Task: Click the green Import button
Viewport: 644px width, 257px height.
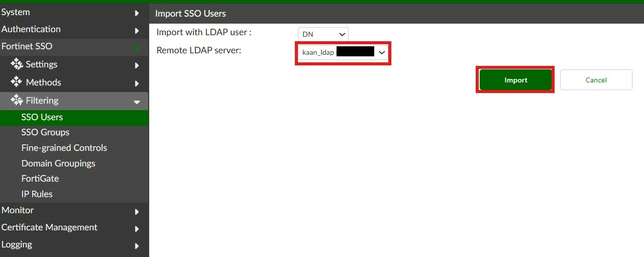Action: [515, 80]
